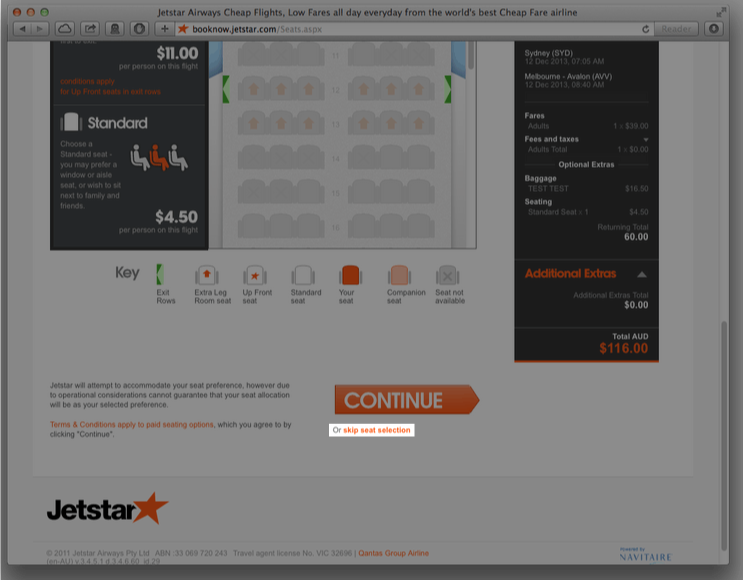Click the Standard seat key icon
Viewport: 743px width, 580px height.
pos(303,275)
